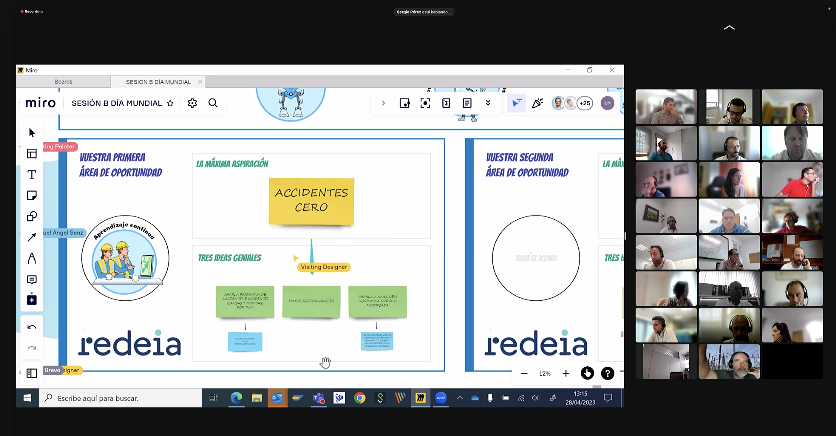This screenshot has height=436, width=836.
Task: Show the +25 additional participants
Action: click(x=585, y=103)
